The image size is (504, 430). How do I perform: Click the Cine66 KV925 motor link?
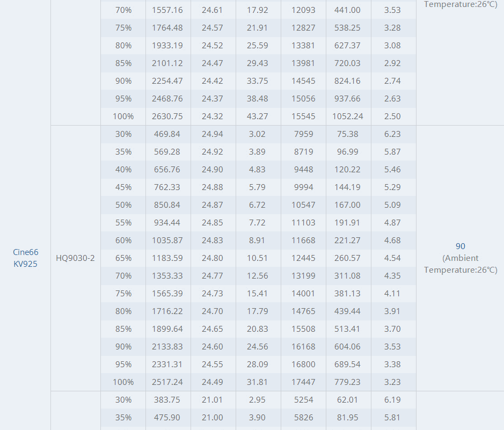[25, 258]
